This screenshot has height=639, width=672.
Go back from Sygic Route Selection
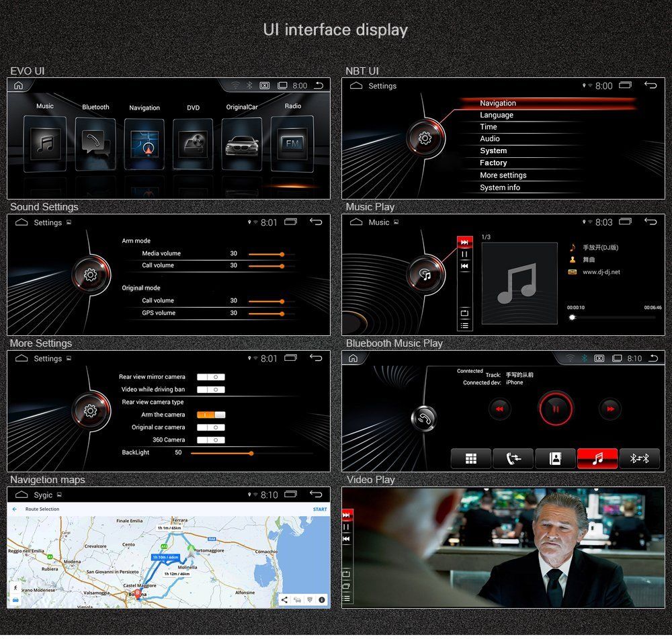[x=15, y=509]
